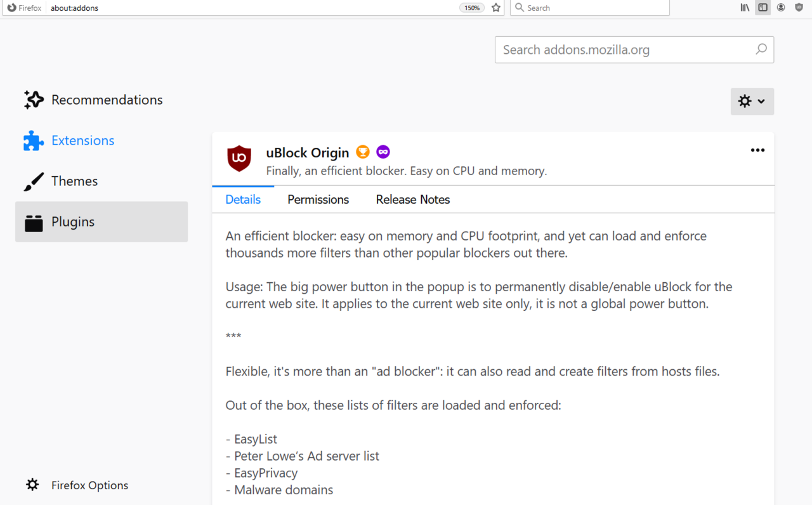
Task: Click the Search addons.mozilla.org field
Action: coord(634,49)
